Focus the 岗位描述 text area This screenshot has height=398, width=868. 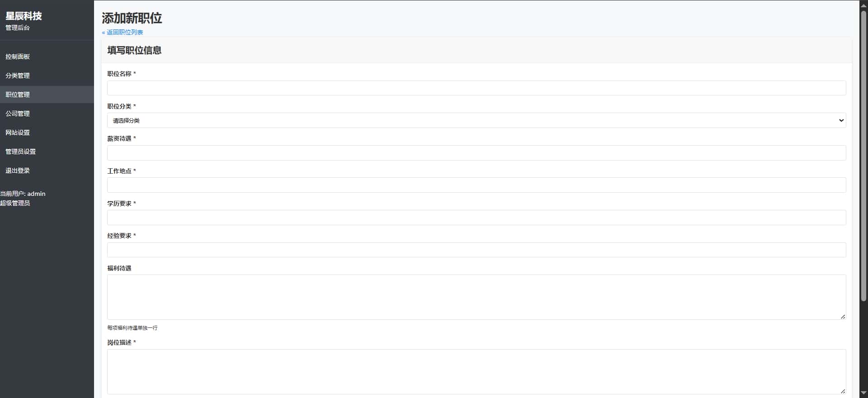pos(476,371)
